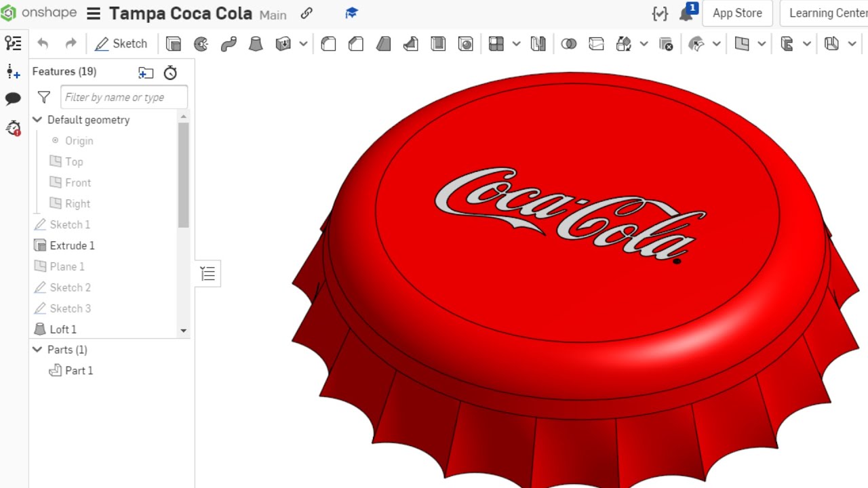The height and width of the screenshot is (488, 868).
Task: Select the Modify fillet tool
Action: pos(696,44)
